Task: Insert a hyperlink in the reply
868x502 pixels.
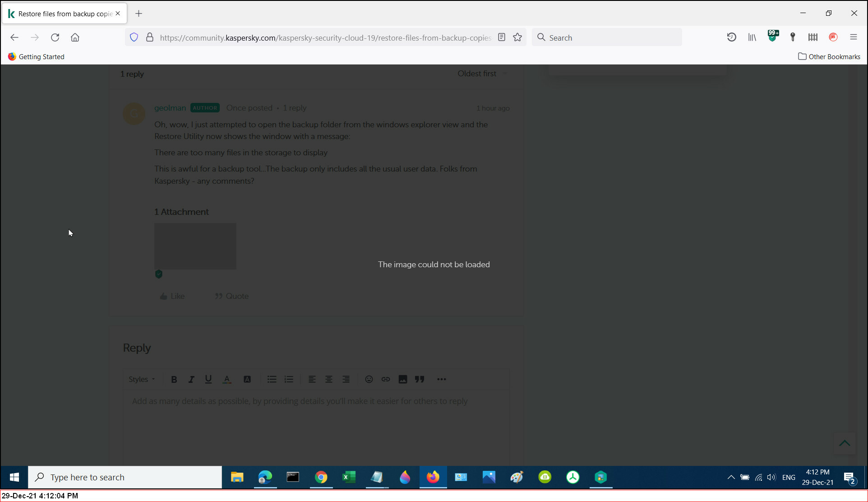Action: click(x=386, y=379)
